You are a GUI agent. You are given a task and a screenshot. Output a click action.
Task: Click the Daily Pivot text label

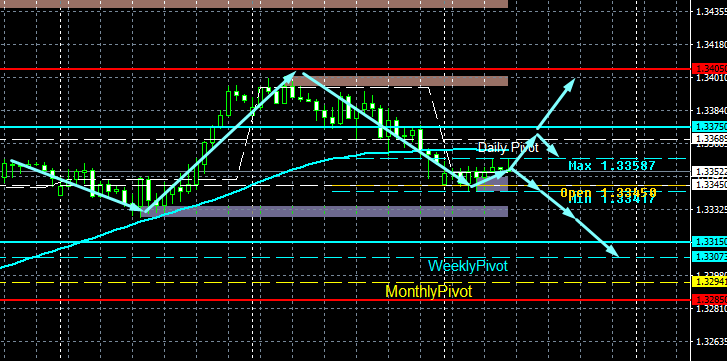point(508,148)
